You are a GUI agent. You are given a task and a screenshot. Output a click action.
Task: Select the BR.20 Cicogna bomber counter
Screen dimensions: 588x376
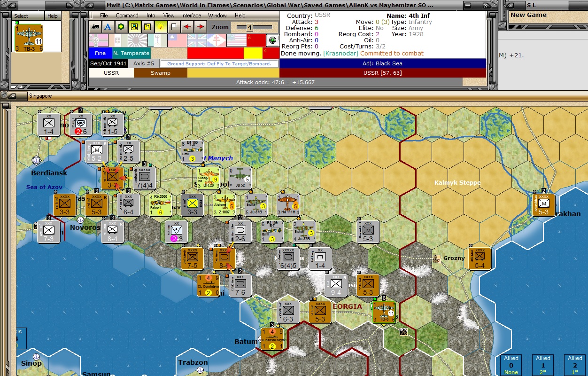point(209,178)
